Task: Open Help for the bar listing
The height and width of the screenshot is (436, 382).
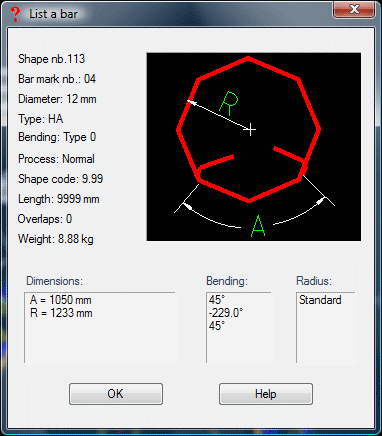Action: [x=266, y=394]
